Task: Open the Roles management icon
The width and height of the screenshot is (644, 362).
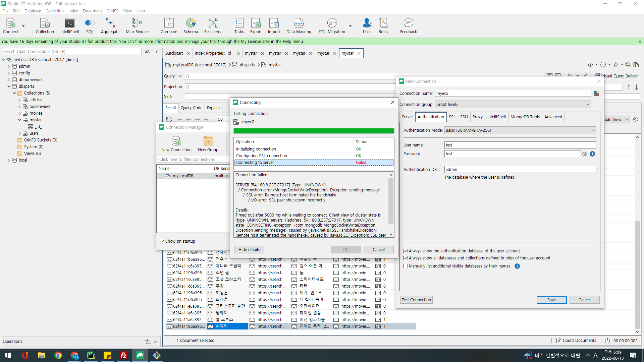Action: click(383, 26)
